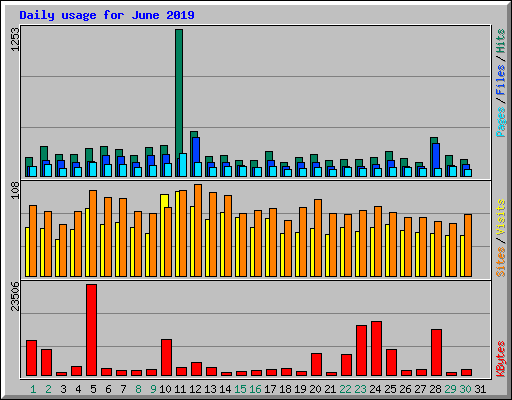Click green day label 16 on the x-axis
This screenshot has height=400, width=512.
(255, 389)
